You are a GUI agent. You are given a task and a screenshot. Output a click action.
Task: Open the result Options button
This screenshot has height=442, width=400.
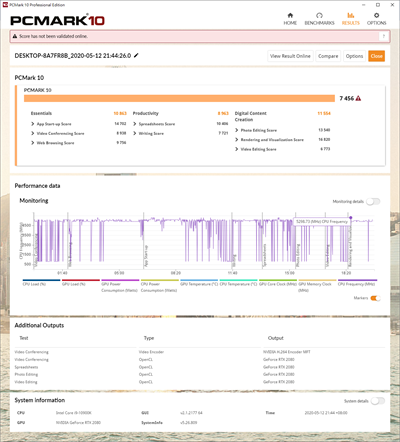(354, 56)
